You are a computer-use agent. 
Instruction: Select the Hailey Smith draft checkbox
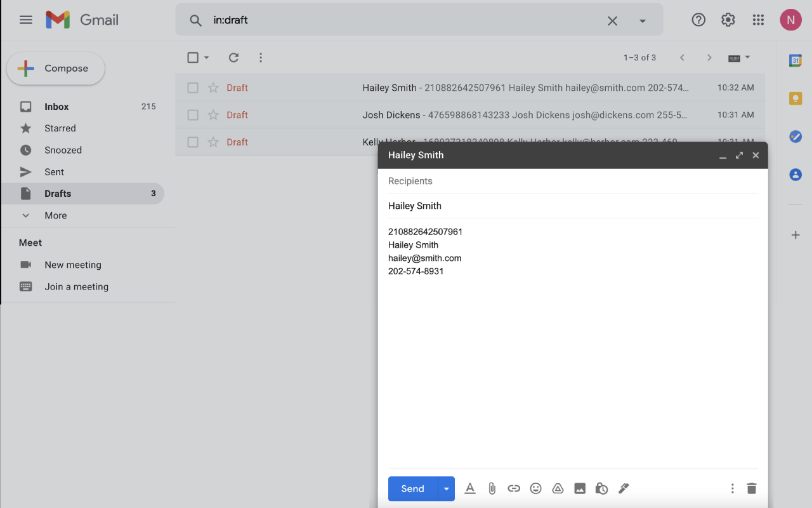[193, 88]
